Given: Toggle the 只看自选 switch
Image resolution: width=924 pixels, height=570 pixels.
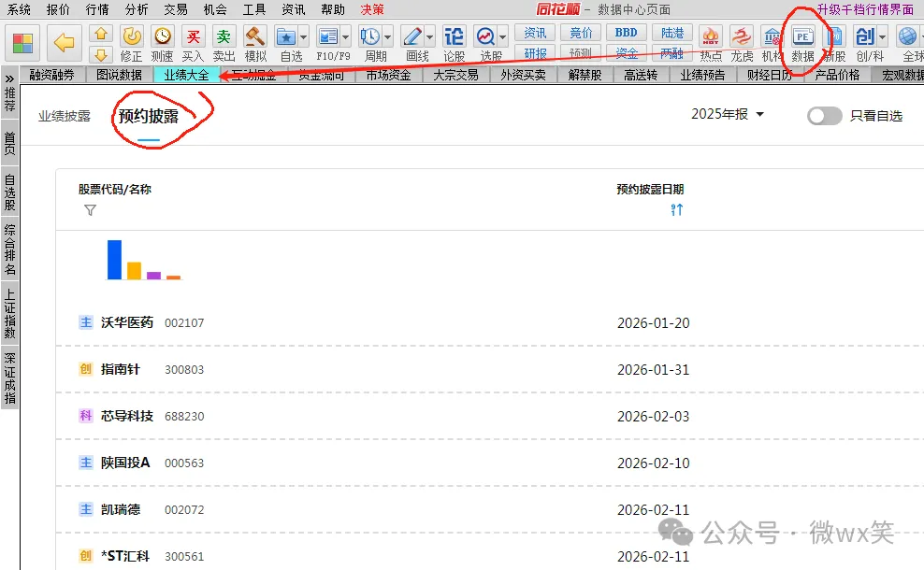Looking at the screenshot, I should tap(824, 116).
